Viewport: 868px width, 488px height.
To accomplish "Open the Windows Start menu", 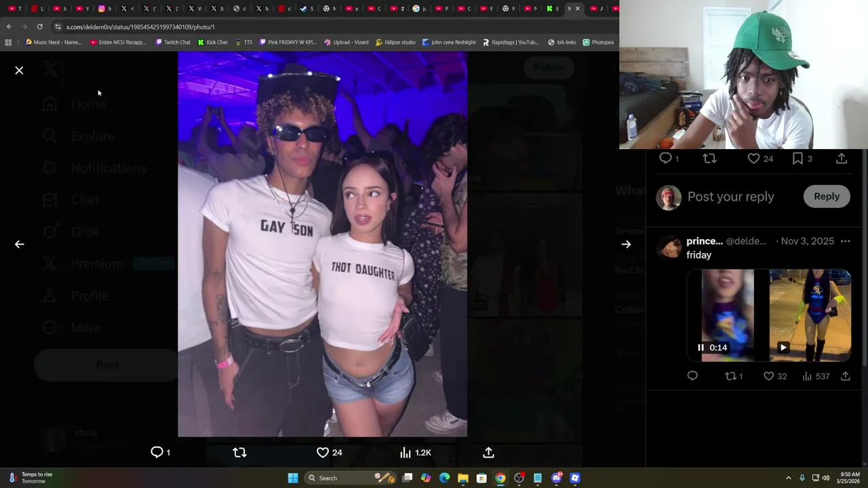I will [293, 478].
